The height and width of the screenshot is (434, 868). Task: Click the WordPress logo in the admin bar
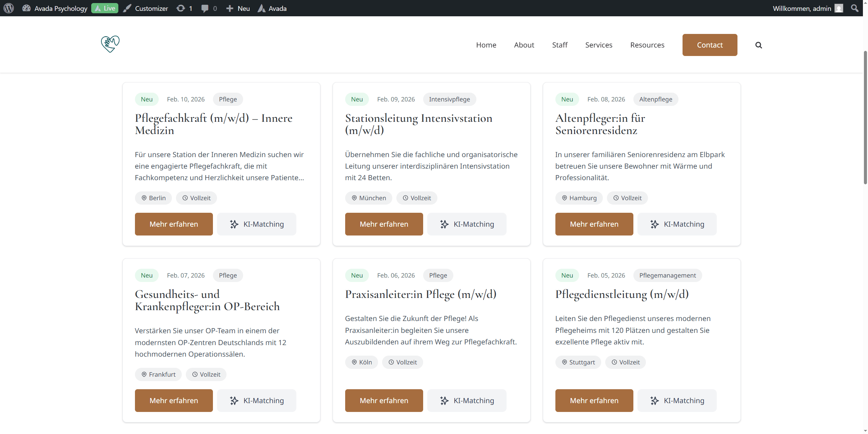coord(8,8)
